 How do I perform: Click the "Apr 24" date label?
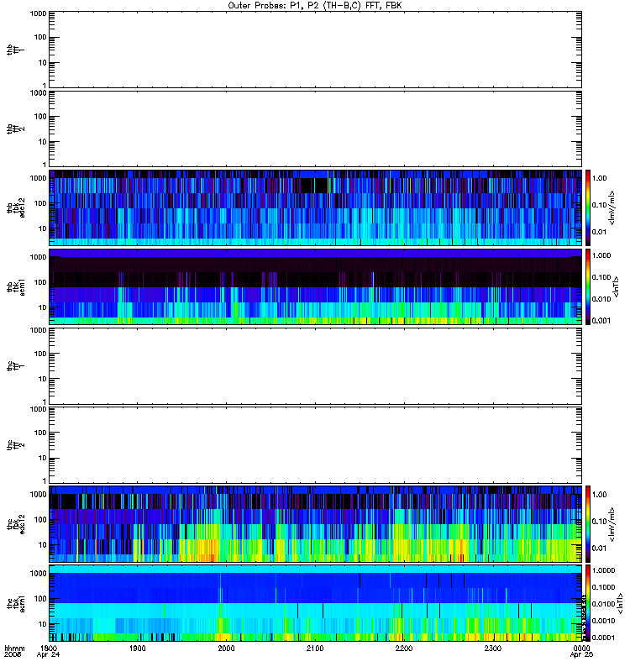click(48, 655)
